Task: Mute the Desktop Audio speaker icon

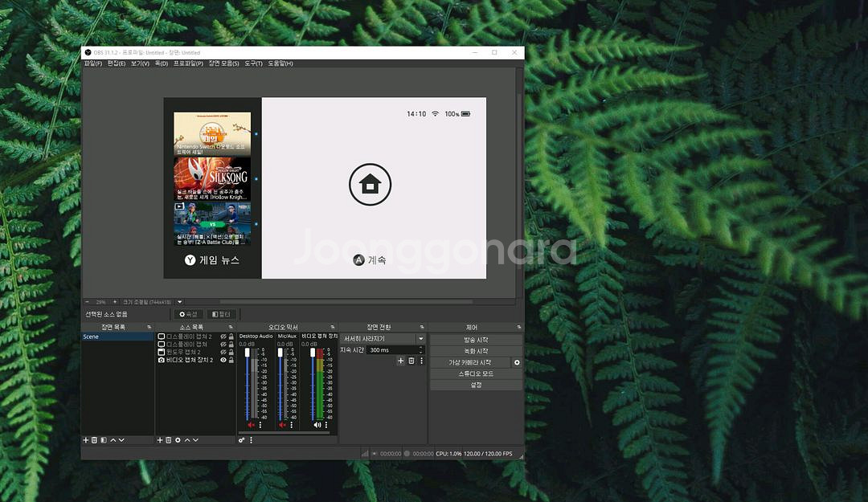Action: click(251, 424)
